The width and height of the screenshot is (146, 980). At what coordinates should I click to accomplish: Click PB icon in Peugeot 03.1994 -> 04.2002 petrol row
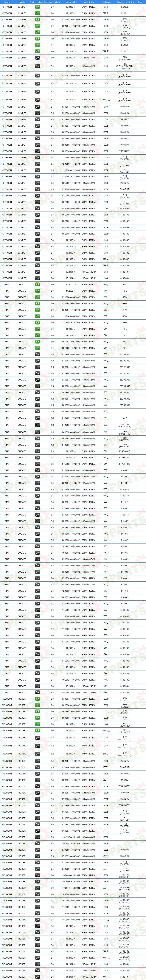point(37,699)
